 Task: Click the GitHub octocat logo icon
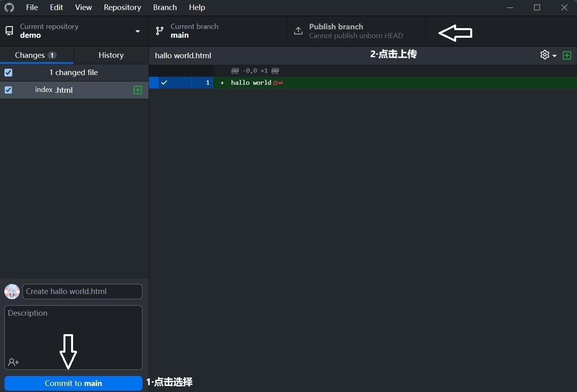coord(9,8)
